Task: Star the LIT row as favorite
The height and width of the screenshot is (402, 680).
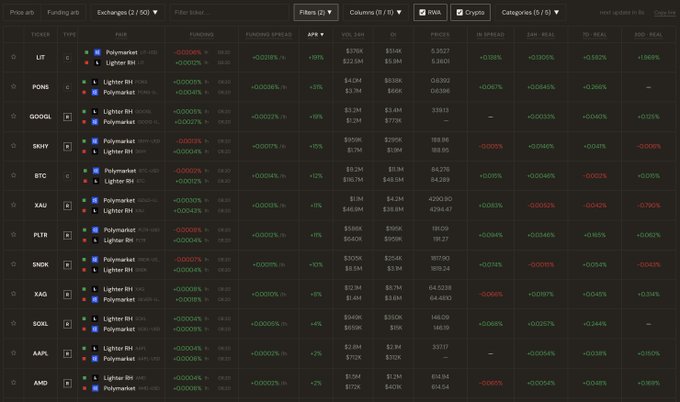Action: 13,57
